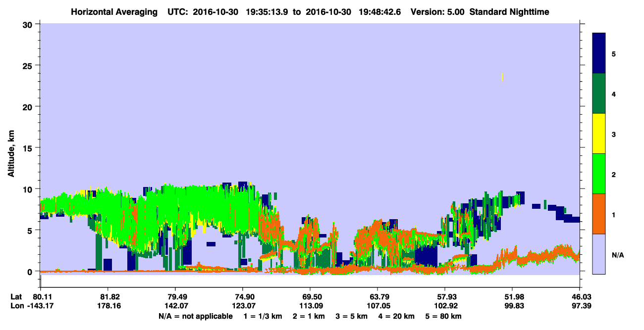Viewport: 644px width, 330px height.
Task: Click the bright green colorbar segment labeled 2
Action: coord(599,174)
